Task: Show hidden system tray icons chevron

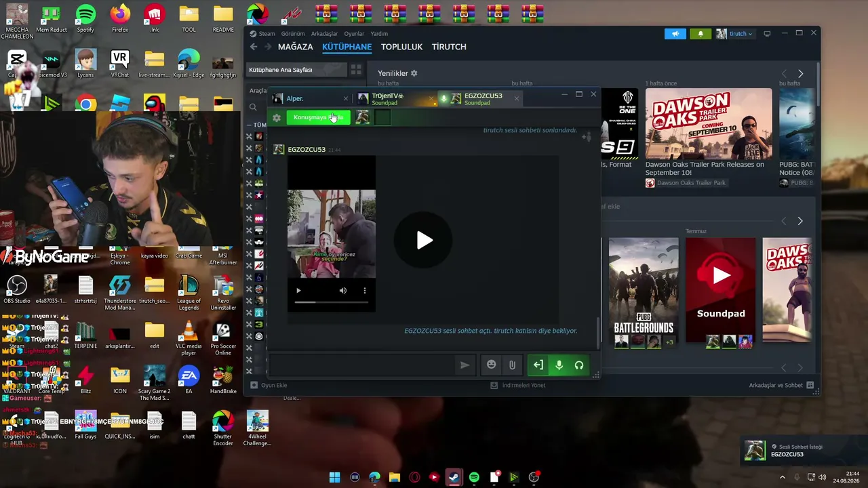Action: [782, 477]
